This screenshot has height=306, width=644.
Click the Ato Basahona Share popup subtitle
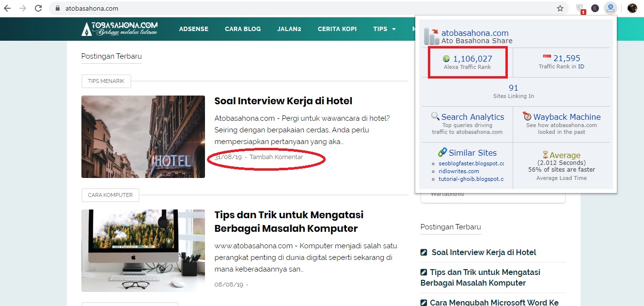pos(477,41)
